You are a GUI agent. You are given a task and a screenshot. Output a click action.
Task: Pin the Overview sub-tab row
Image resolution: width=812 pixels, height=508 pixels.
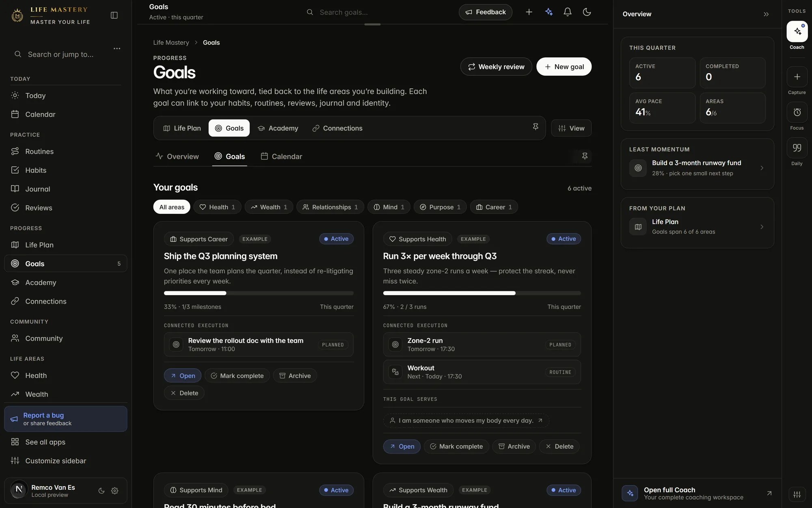(585, 156)
